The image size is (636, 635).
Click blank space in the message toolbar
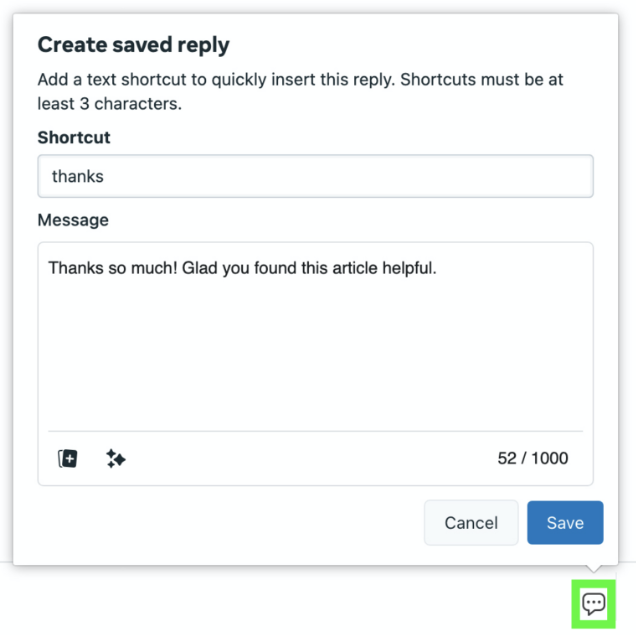click(300, 459)
